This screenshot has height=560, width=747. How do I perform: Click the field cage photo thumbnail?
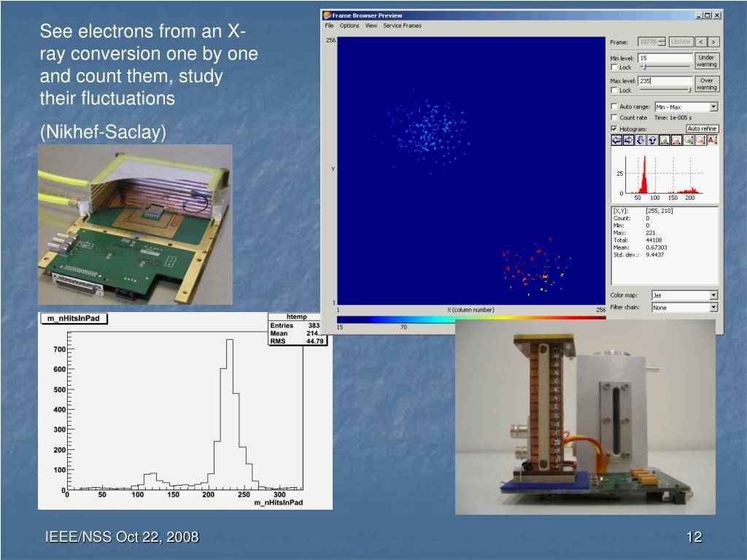[x=585, y=416]
